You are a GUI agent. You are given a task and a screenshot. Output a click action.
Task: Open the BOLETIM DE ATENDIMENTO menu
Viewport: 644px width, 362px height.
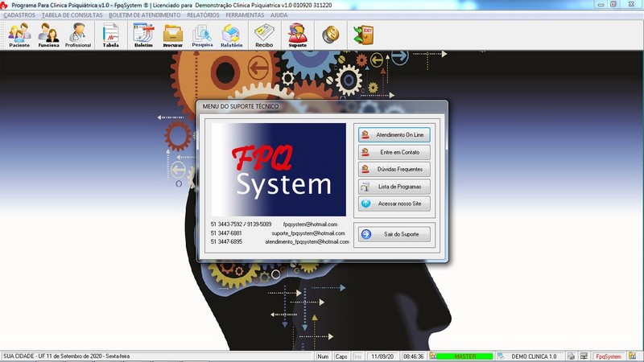click(x=145, y=15)
